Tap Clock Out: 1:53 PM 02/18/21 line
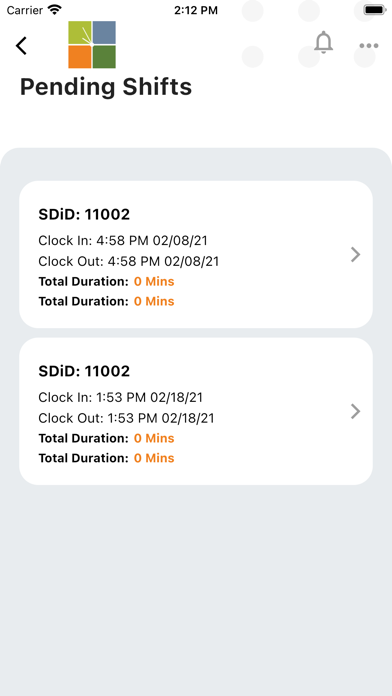Screen dimensions: 392x696 coord(126,418)
